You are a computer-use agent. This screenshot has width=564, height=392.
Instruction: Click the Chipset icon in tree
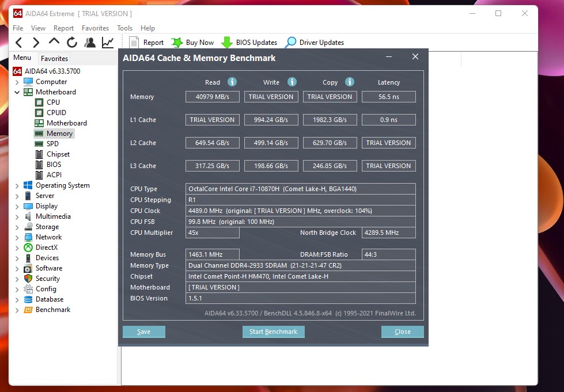click(x=39, y=154)
